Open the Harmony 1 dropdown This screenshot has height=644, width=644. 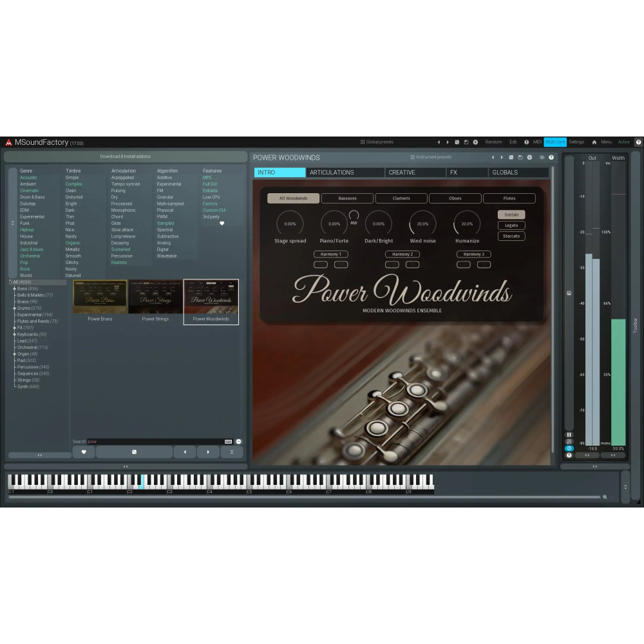click(331, 254)
